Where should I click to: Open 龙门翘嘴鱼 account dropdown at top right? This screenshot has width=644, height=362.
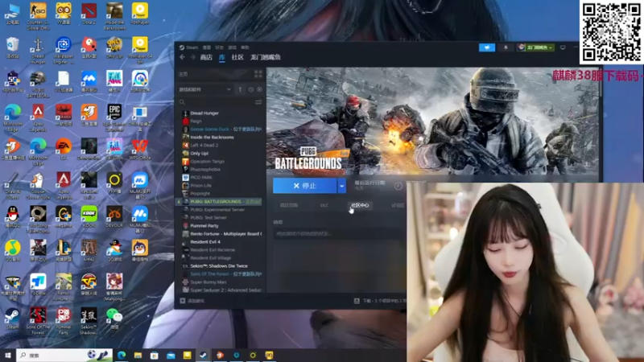tap(536, 47)
